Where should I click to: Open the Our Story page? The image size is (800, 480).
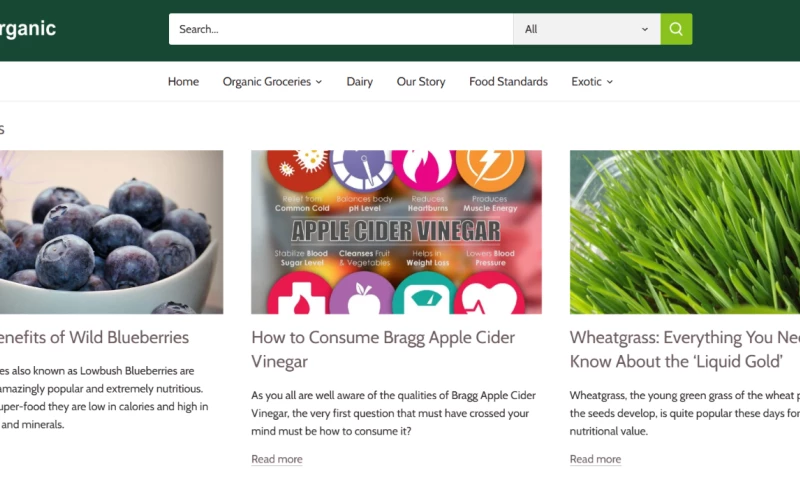pyautogui.click(x=421, y=82)
